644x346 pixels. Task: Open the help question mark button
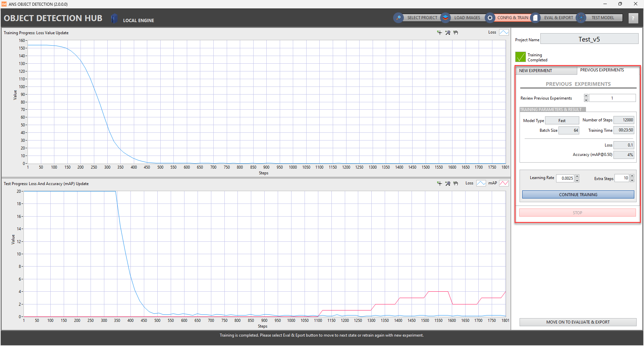[633, 18]
